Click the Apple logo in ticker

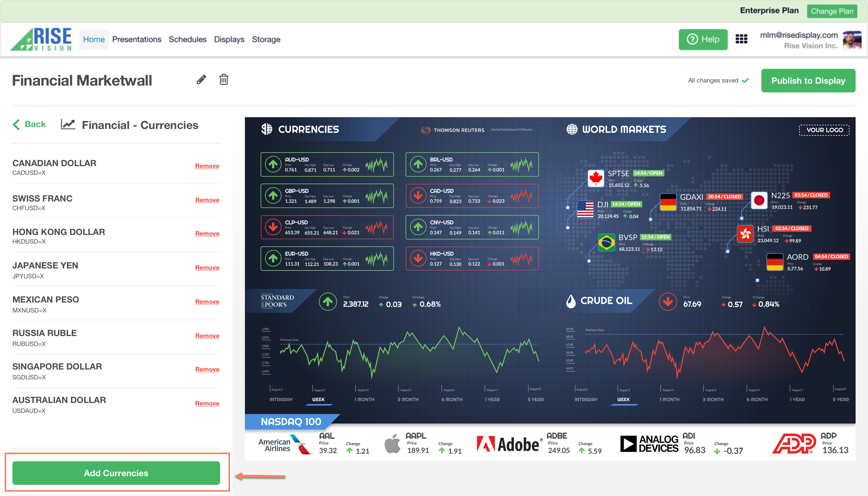(392, 444)
